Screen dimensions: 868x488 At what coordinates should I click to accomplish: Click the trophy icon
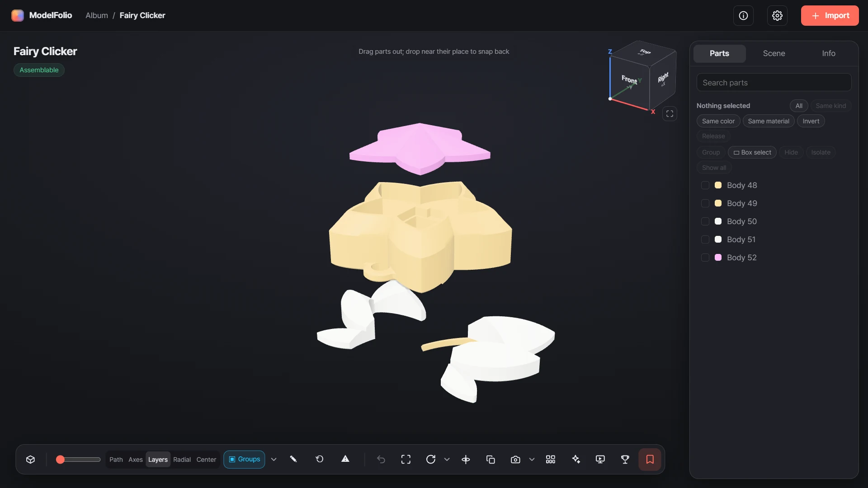[625, 460]
